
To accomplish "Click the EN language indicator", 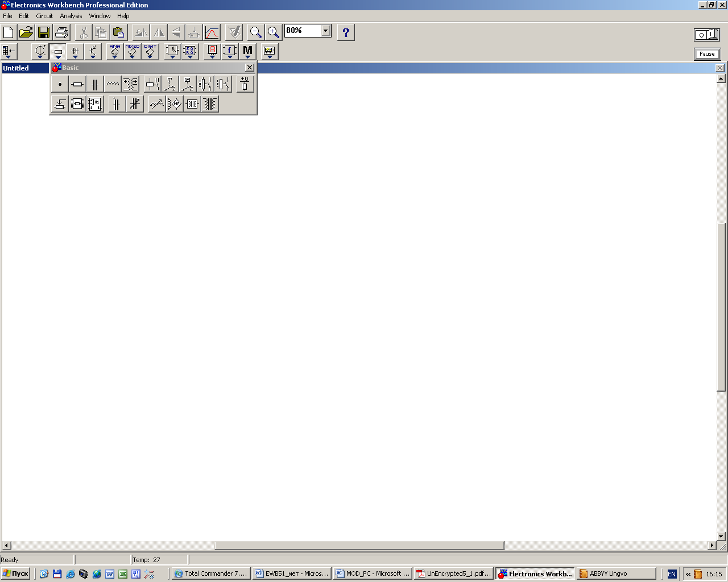I will [672, 574].
